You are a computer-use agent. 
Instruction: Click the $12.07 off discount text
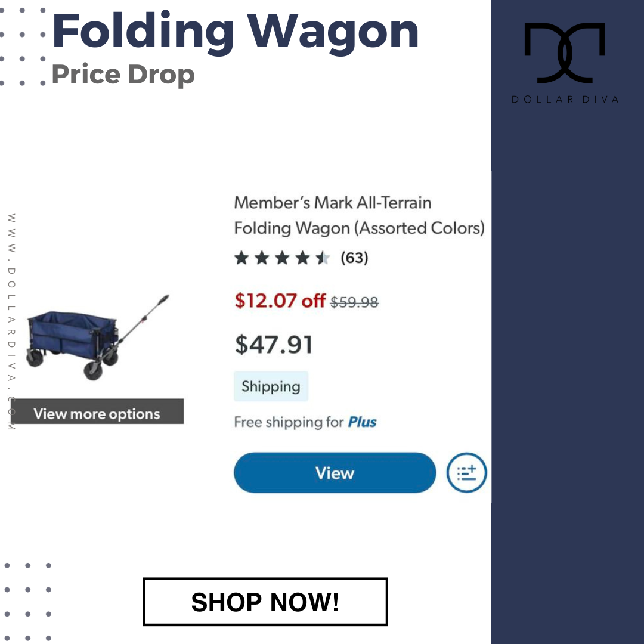pyautogui.click(x=280, y=301)
